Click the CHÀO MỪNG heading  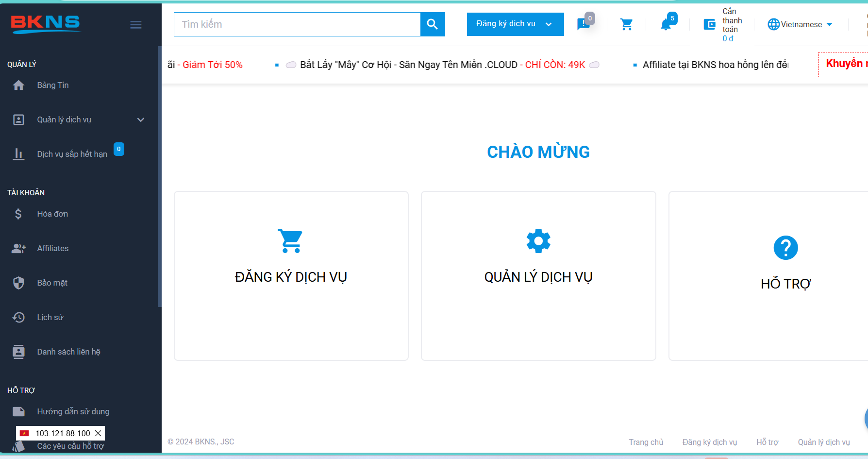538,152
